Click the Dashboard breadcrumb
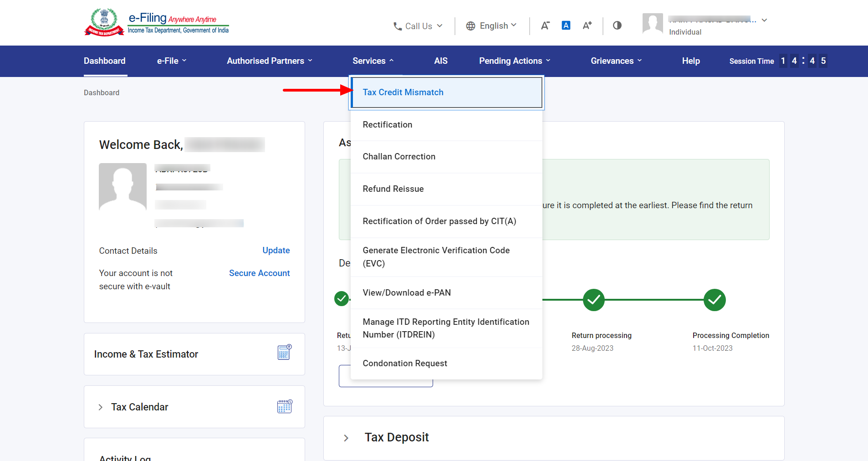This screenshot has width=868, height=461. coord(102,92)
